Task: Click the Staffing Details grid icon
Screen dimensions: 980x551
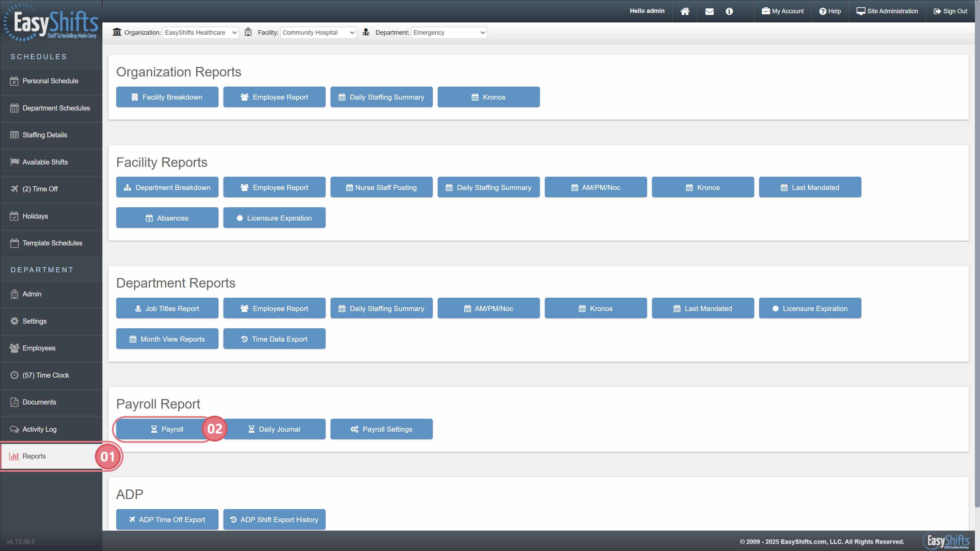Action: coord(14,135)
